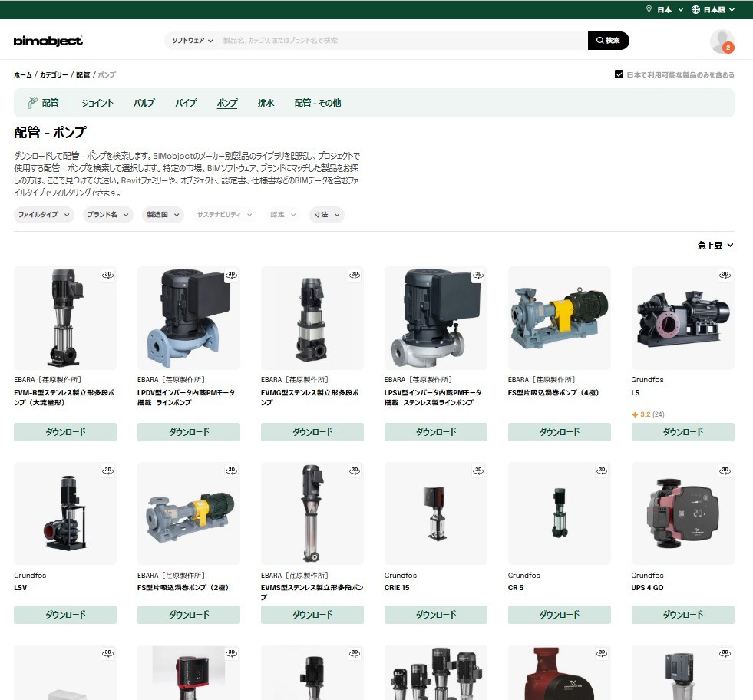Open the Grundfos UPS 4 GO thumbnail
The height and width of the screenshot is (700, 753).
pyautogui.click(x=682, y=513)
